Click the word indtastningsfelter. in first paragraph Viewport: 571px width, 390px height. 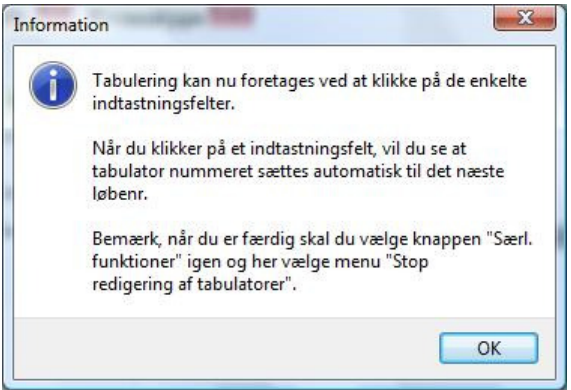point(164,103)
